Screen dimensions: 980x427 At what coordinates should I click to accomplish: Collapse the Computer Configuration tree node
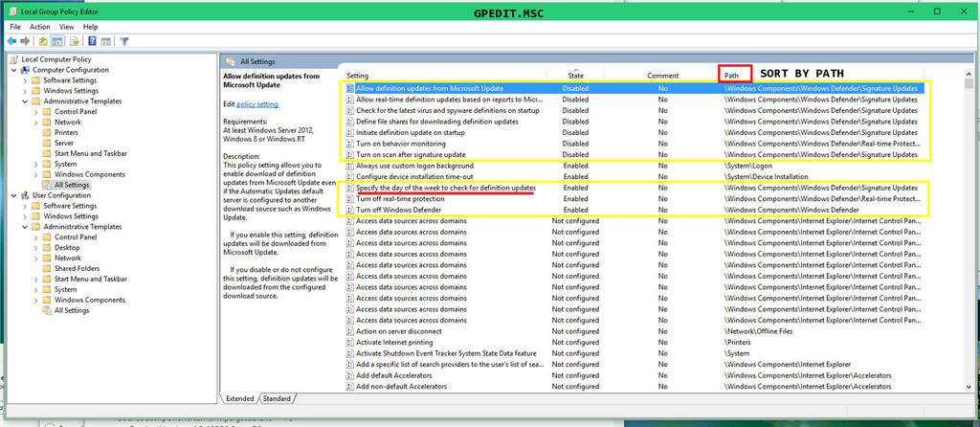pyautogui.click(x=14, y=70)
